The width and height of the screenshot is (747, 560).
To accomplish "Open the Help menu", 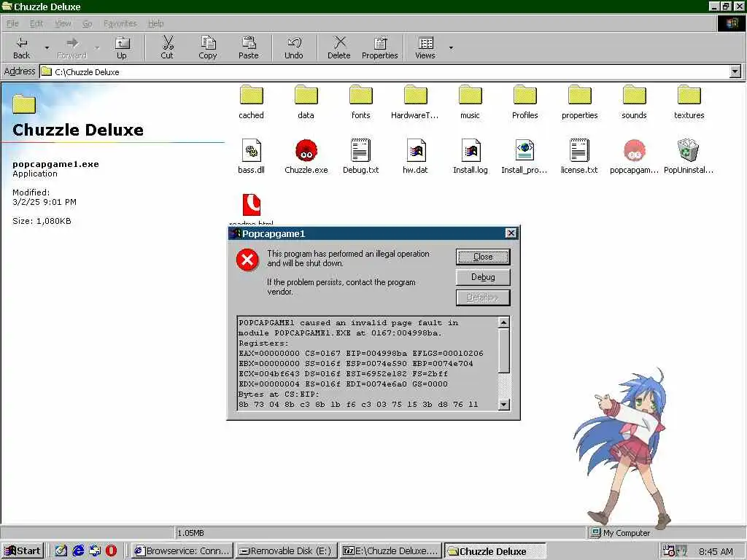I will coord(156,23).
